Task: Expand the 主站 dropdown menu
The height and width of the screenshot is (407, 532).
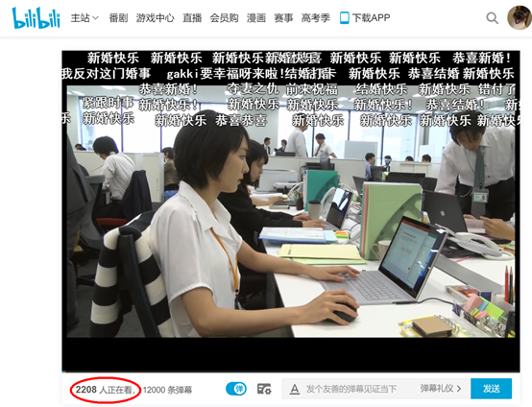Action: [x=85, y=17]
